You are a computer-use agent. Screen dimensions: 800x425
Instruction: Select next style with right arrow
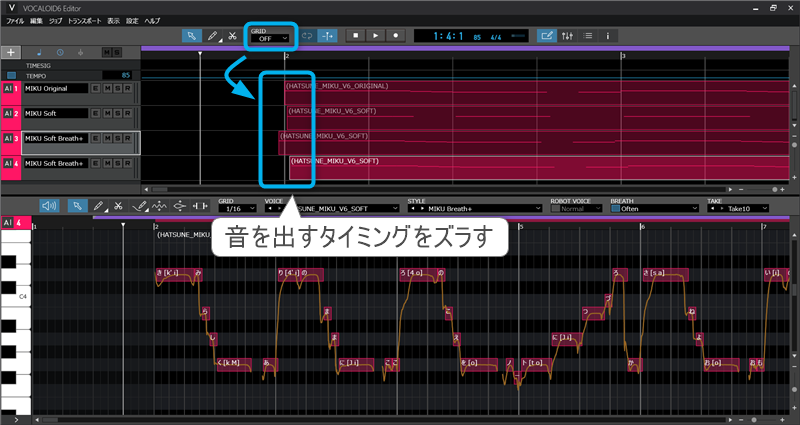click(422, 209)
